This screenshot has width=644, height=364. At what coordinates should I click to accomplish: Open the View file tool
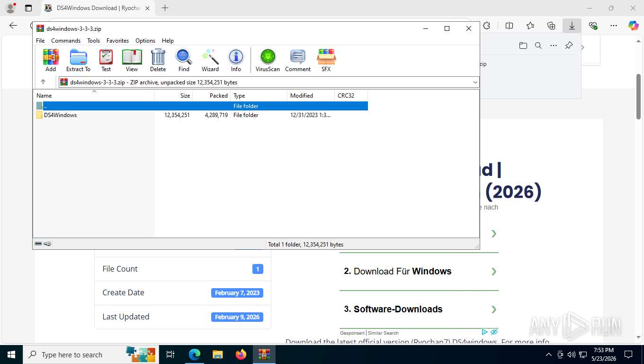[x=132, y=60]
